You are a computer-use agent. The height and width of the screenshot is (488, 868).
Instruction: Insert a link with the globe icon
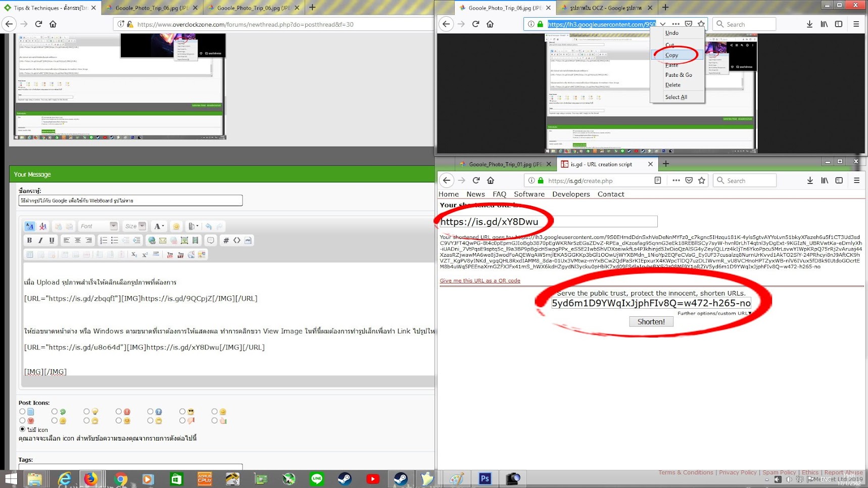[x=152, y=240]
